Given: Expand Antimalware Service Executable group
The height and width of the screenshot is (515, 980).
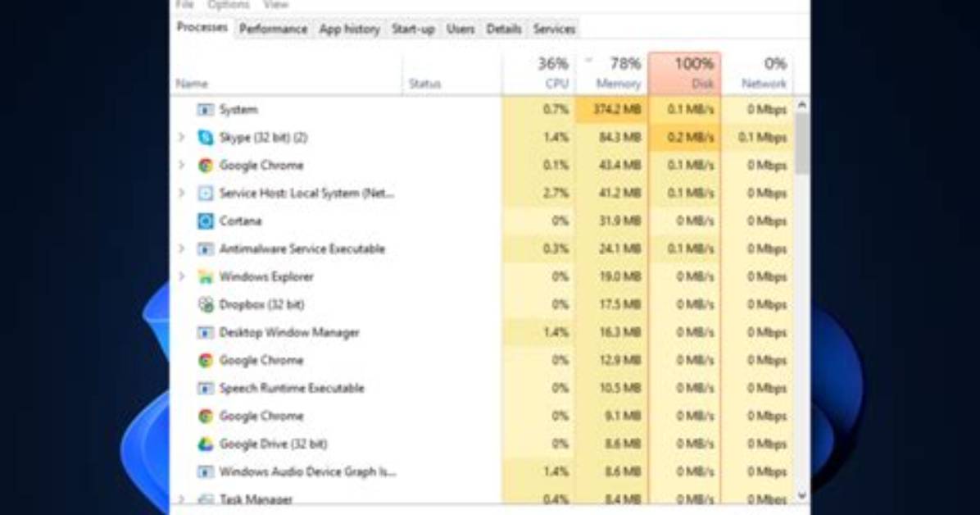Looking at the screenshot, I should pyautogui.click(x=182, y=248).
